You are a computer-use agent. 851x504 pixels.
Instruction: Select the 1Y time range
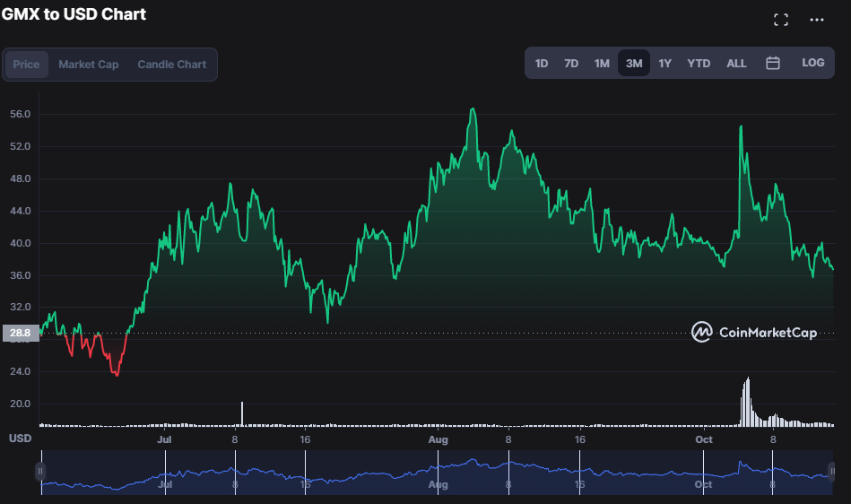pos(664,63)
